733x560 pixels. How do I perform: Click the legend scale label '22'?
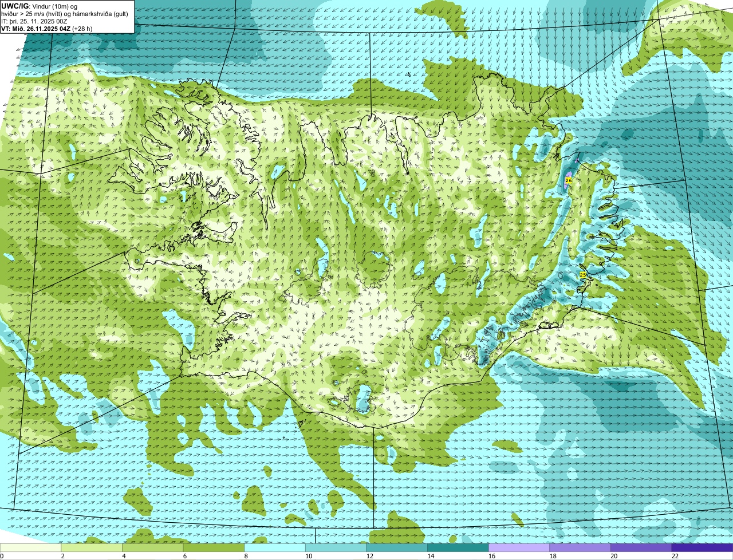(676, 556)
